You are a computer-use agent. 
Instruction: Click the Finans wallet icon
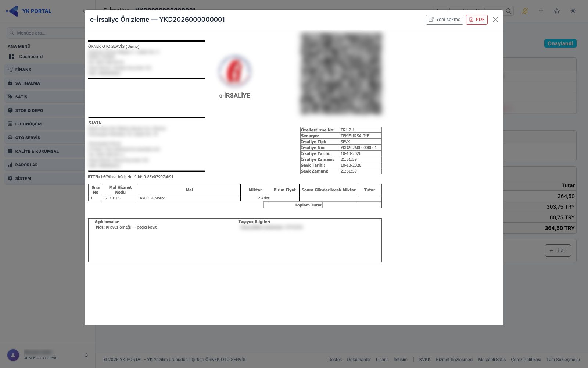(x=10, y=69)
